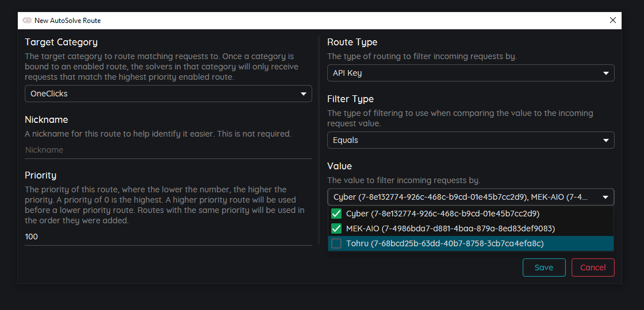Click the Value field showing selected keys
This screenshot has width=644, height=310.
pyautogui.click(x=460, y=197)
